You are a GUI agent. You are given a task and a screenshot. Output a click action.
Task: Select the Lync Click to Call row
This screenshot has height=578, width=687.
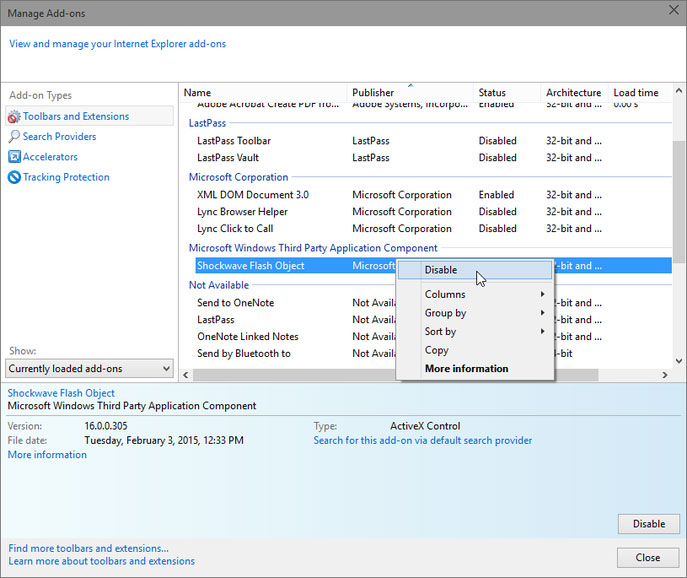(x=434, y=229)
